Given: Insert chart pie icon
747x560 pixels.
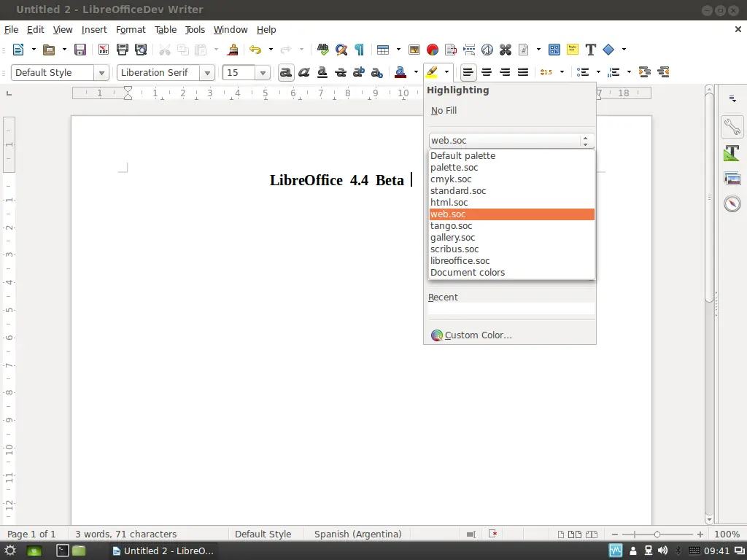Looking at the screenshot, I should coord(433,50).
